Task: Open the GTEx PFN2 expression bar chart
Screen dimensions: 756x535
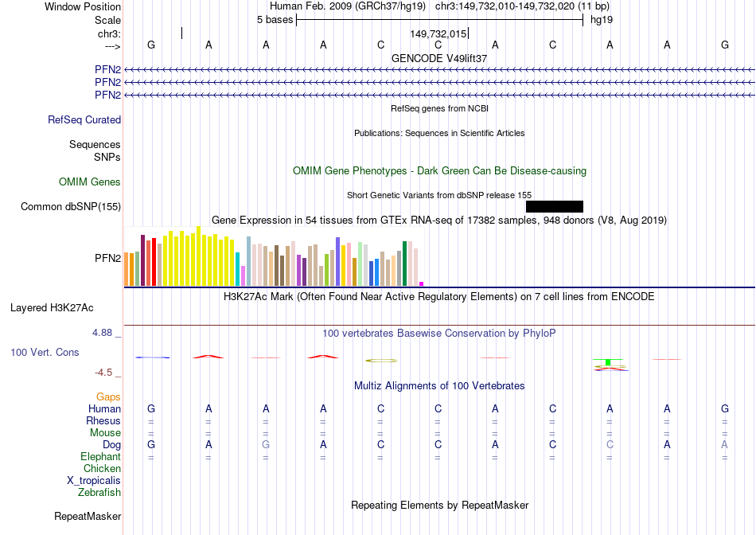Action: pyautogui.click(x=274, y=256)
